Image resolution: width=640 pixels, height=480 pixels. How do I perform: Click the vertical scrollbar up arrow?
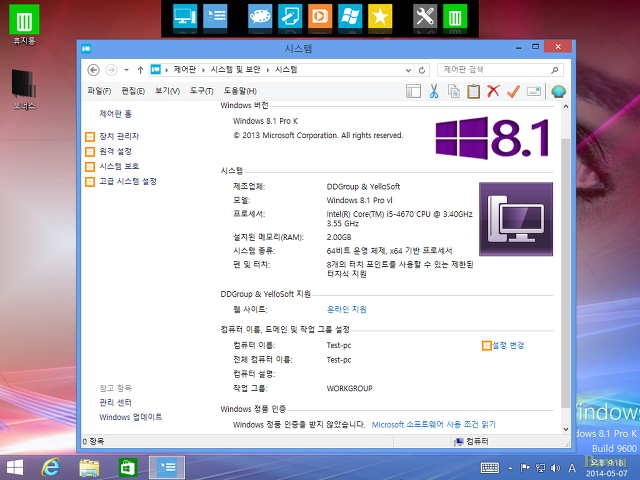coord(566,107)
